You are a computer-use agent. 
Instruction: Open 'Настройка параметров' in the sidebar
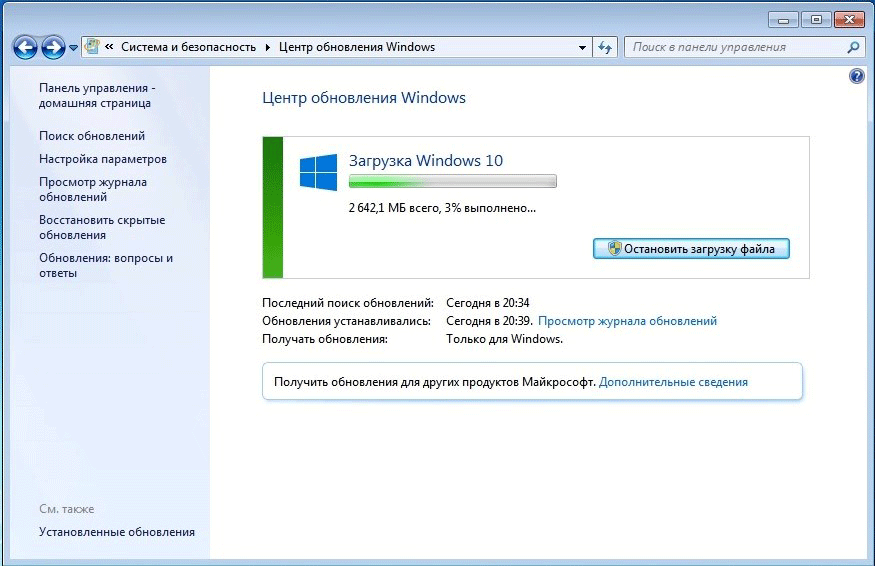pos(103,159)
